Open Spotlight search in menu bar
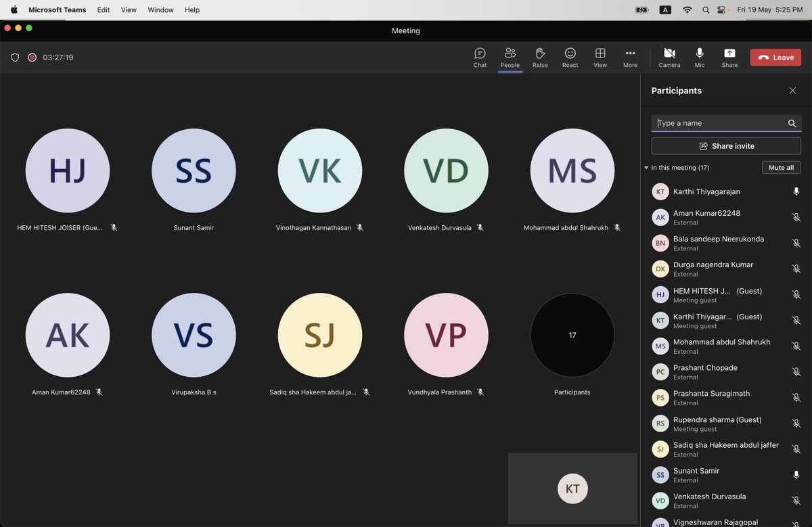This screenshot has width=812, height=527. (706, 10)
